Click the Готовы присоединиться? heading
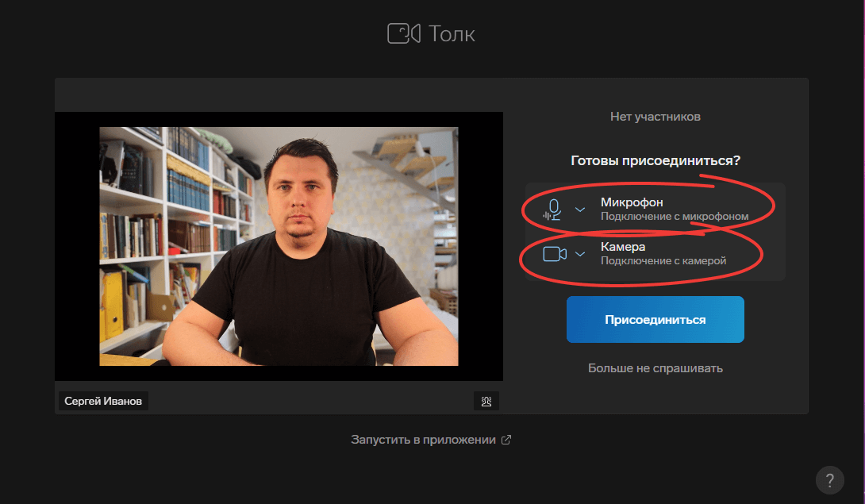The image size is (865, 504). click(x=655, y=161)
